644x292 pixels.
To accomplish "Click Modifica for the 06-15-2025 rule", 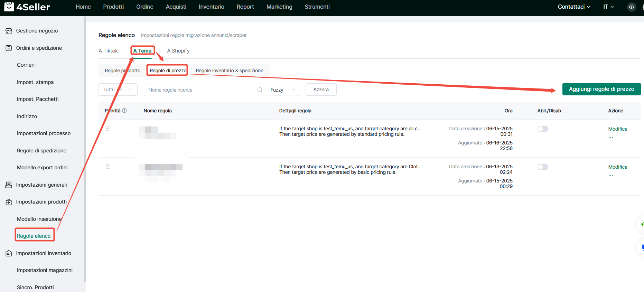I will coord(618,129).
